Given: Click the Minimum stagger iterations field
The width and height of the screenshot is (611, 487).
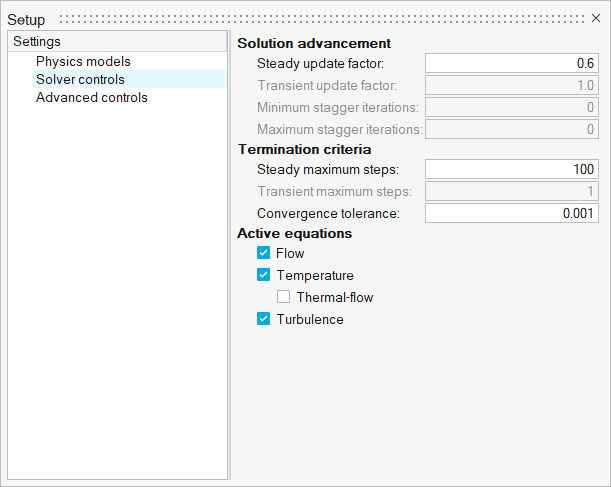Looking at the screenshot, I should [512, 107].
